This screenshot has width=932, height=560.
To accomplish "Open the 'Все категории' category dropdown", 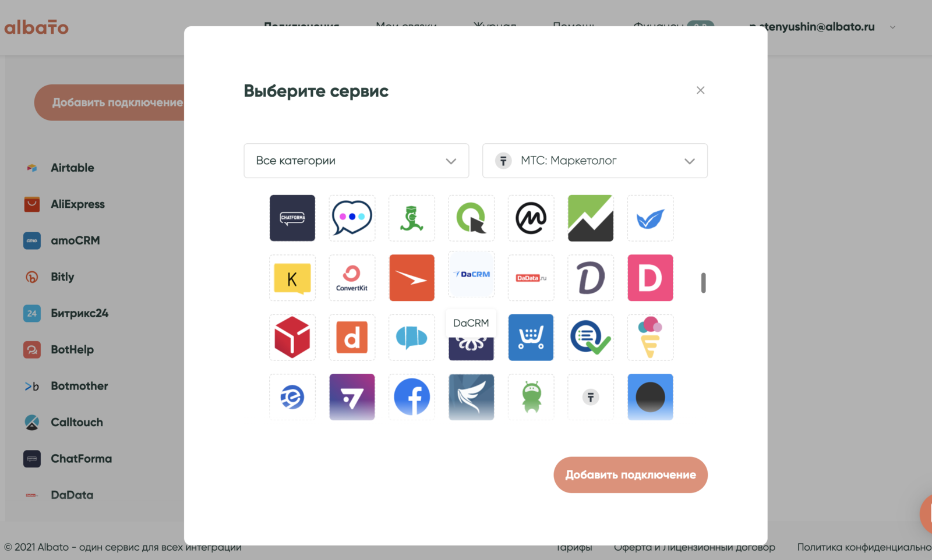I will pos(356,161).
